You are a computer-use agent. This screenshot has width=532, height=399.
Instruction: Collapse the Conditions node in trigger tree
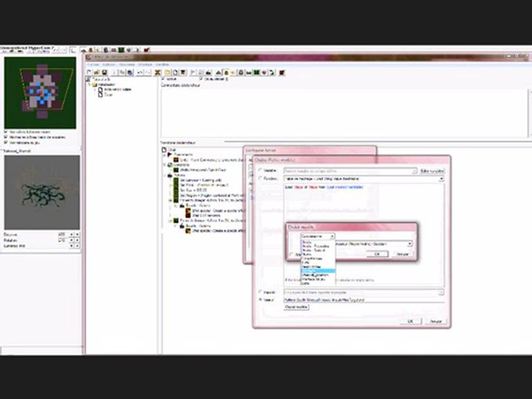(164, 165)
